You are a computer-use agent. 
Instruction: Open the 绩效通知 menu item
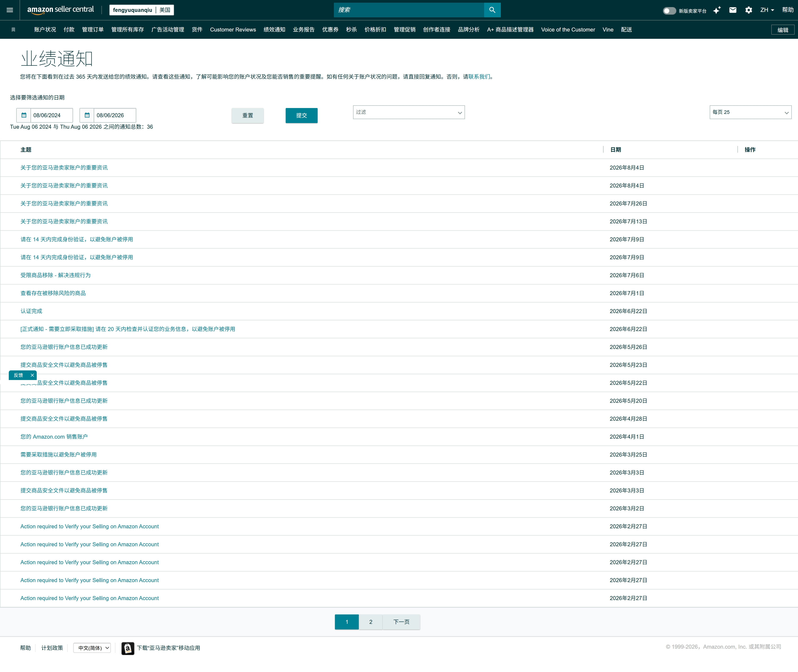tap(274, 30)
